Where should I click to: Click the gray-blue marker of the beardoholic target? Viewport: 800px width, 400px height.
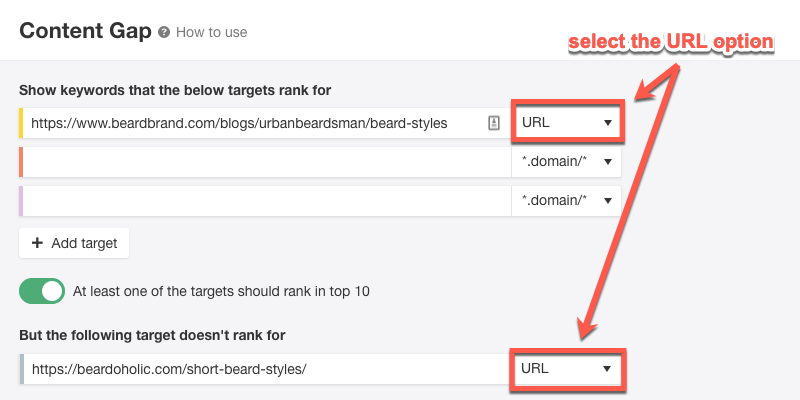pyautogui.click(x=21, y=368)
